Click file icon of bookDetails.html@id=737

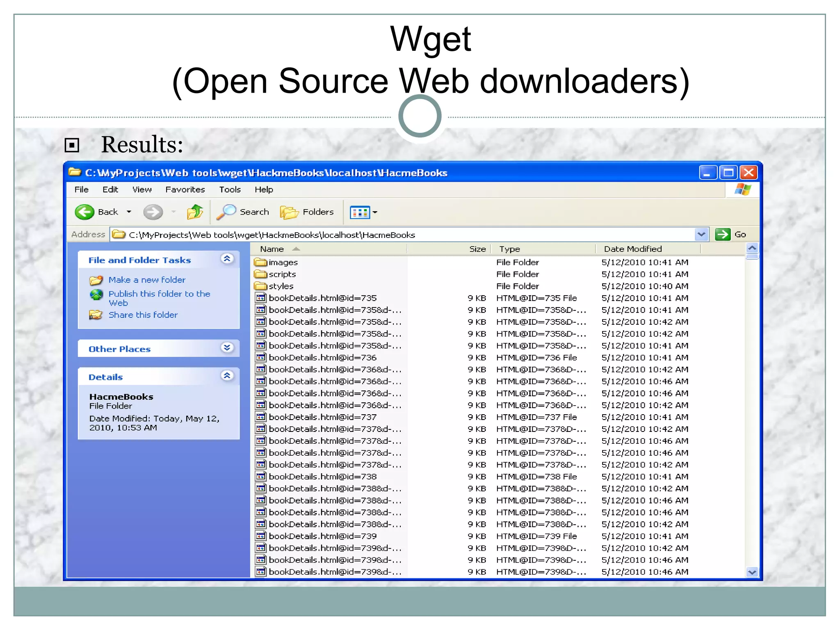click(x=261, y=417)
